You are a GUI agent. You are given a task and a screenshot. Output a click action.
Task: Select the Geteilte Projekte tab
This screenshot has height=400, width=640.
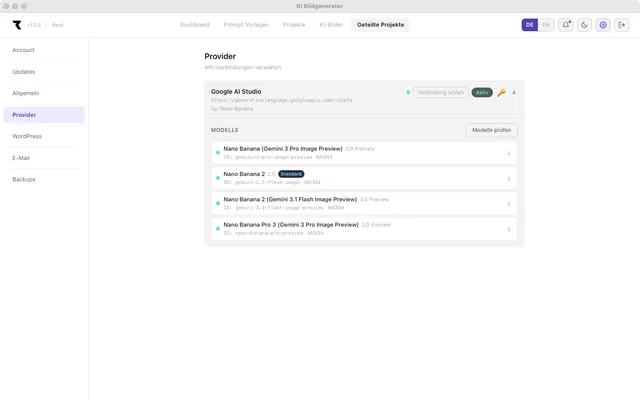[x=380, y=25]
